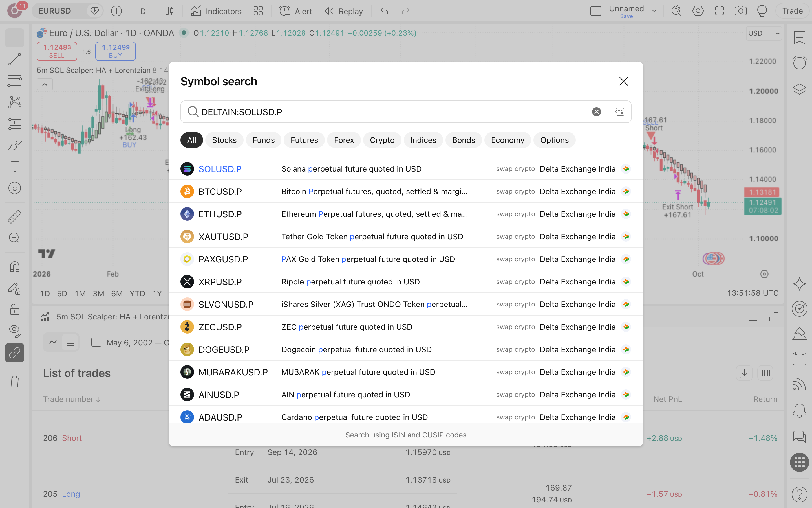The width and height of the screenshot is (812, 508).
Task: Collapse the indicator legend chevron
Action: (x=45, y=84)
